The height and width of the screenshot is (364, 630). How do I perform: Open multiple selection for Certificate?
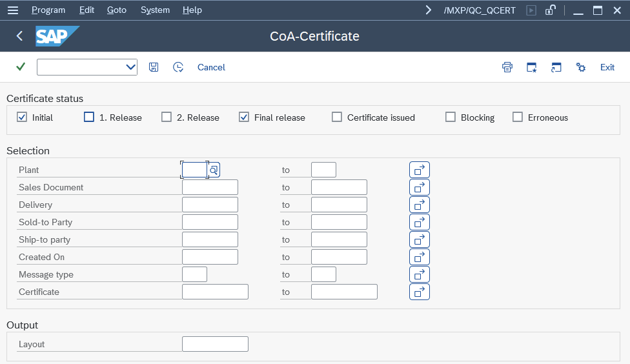coord(420,292)
